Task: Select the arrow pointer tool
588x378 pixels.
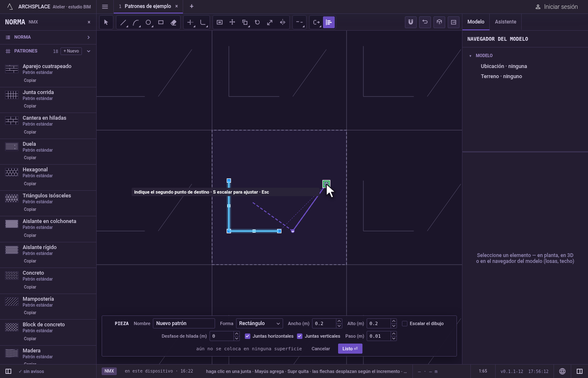Action: pos(106,22)
